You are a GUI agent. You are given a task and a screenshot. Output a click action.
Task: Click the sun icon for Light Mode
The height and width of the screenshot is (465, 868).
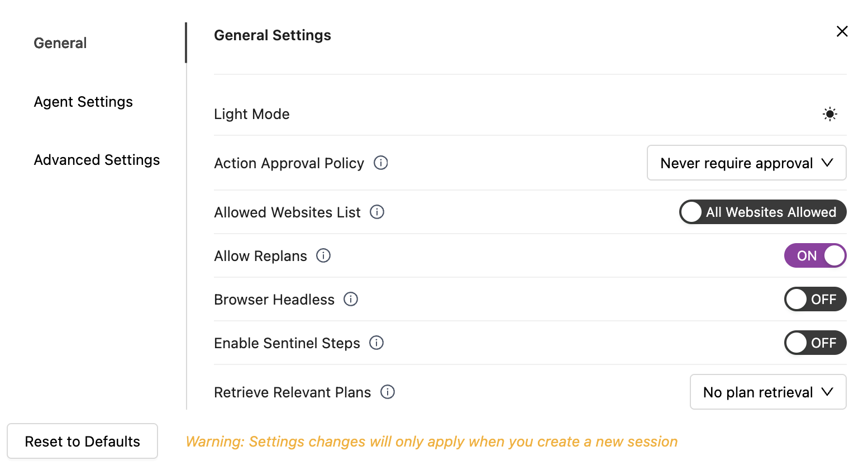pyautogui.click(x=830, y=114)
